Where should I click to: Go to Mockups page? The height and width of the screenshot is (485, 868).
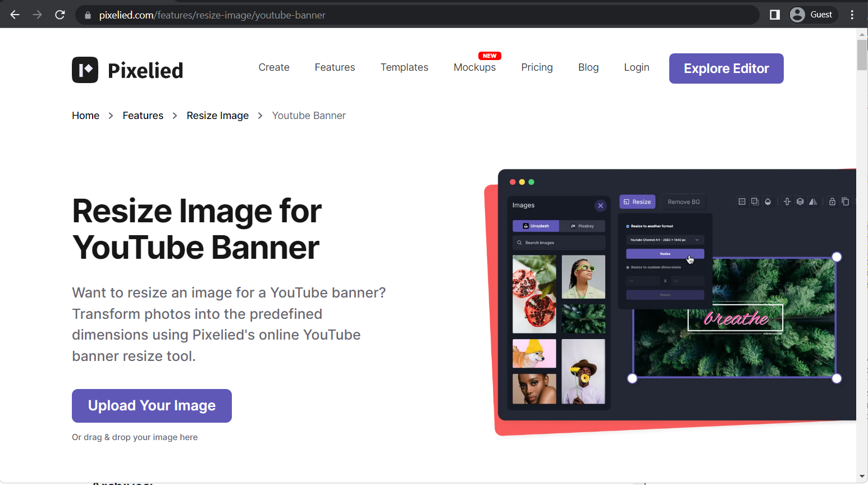click(x=475, y=67)
